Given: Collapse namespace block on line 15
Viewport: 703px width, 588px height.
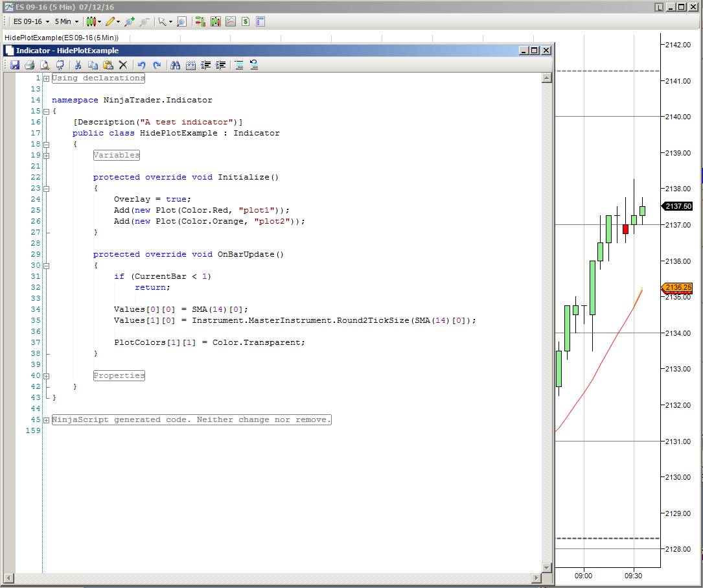Looking at the screenshot, I should (x=46, y=112).
